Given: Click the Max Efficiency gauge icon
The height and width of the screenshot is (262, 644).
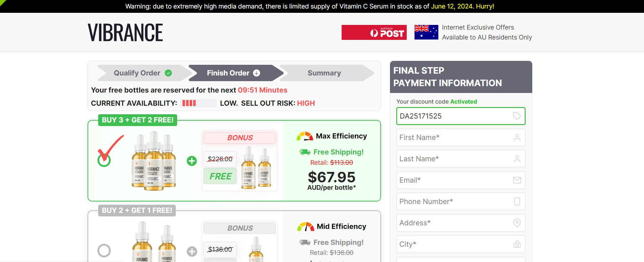Looking at the screenshot, I should (305, 136).
